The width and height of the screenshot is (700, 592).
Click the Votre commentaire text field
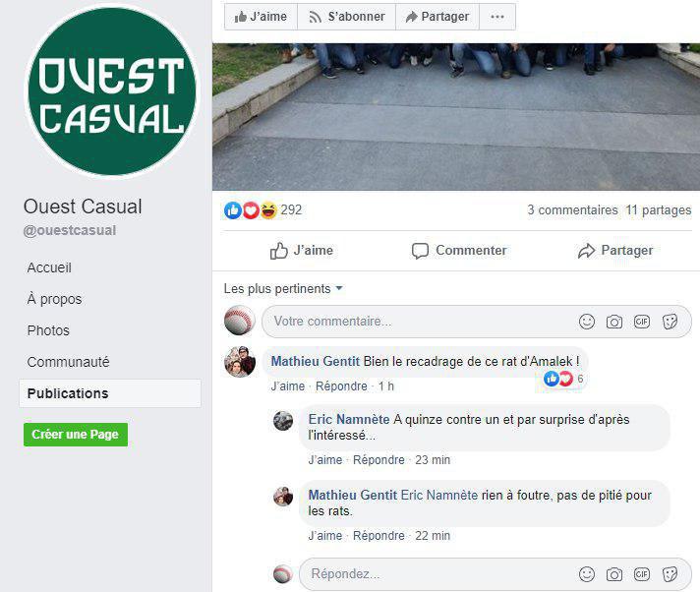[x=420, y=322]
